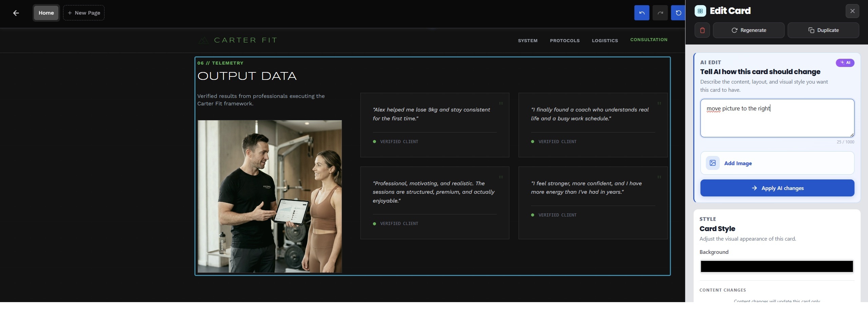Click the 'Professional, motivating, and realistic' quote
This screenshot has height=331, width=868.
[433, 192]
